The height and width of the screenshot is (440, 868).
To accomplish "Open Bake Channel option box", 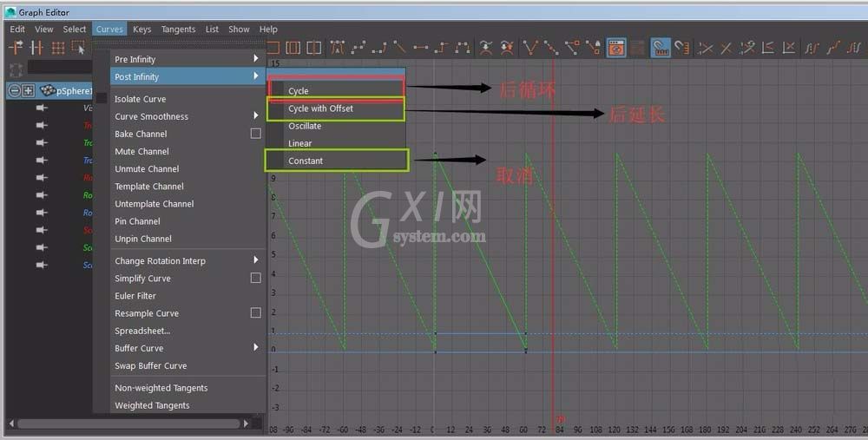I will (x=256, y=134).
